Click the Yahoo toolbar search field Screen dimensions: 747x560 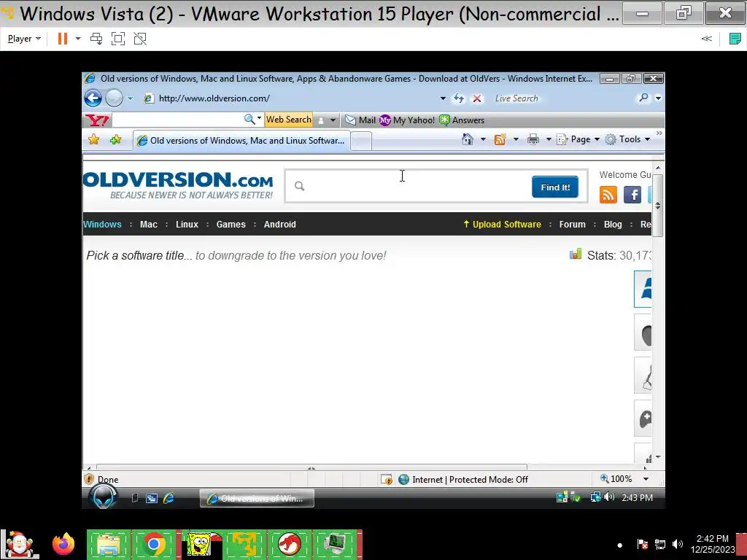tap(177, 120)
